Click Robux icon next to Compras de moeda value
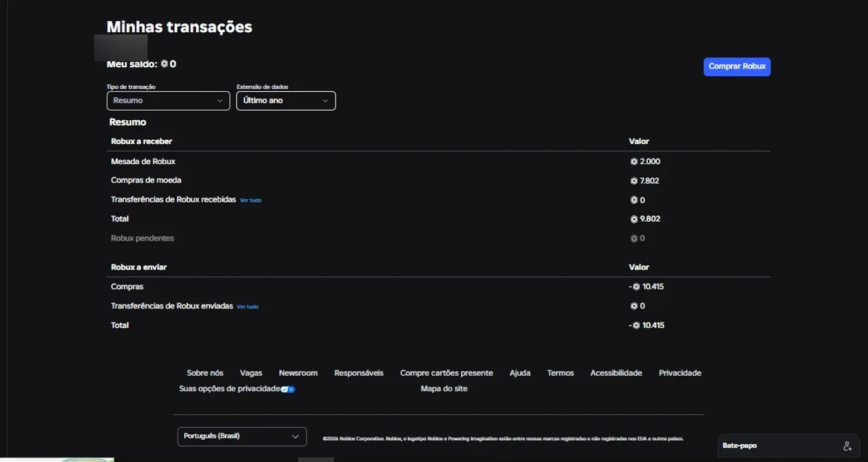This screenshot has width=868, height=462. pos(634,181)
